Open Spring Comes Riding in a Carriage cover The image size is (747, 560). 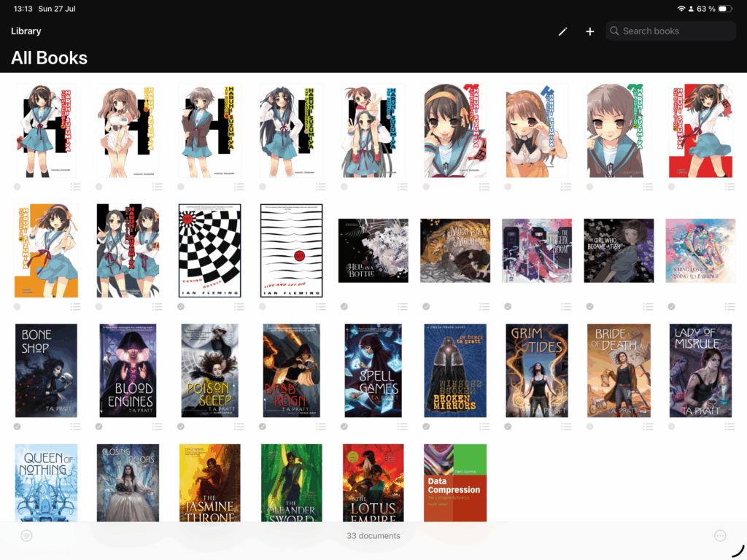[700, 251]
